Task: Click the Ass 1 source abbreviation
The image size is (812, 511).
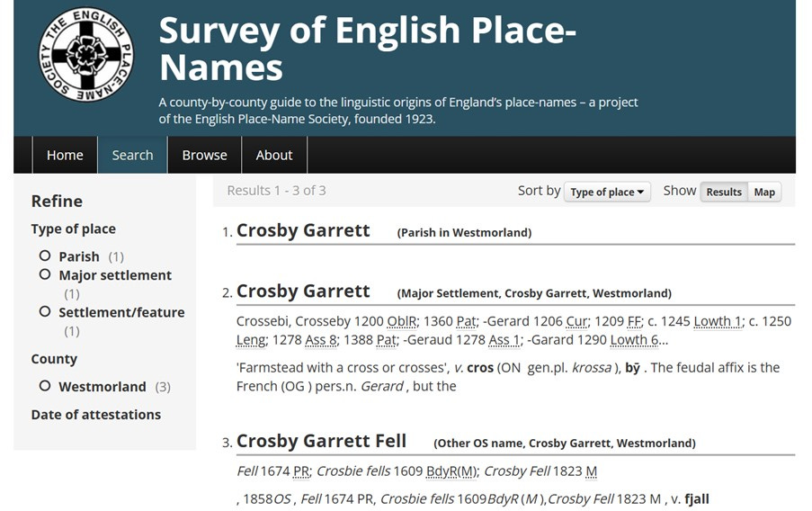Action: tap(504, 340)
